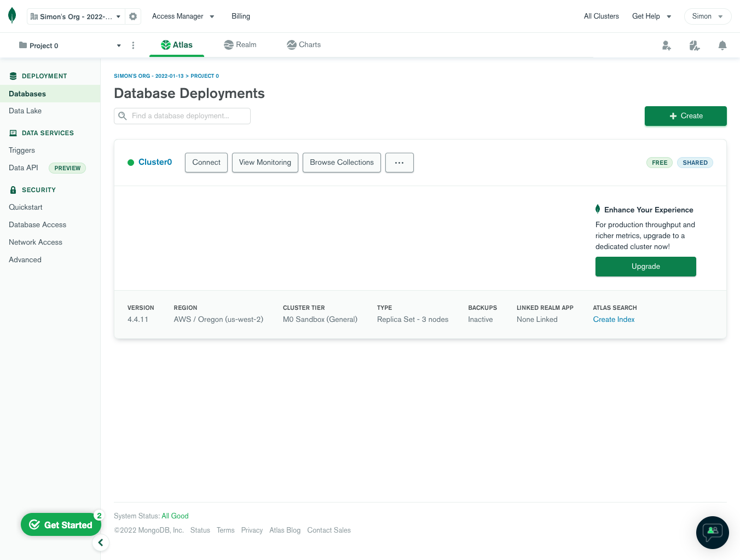Open Data Lake in sidebar

[x=25, y=111]
